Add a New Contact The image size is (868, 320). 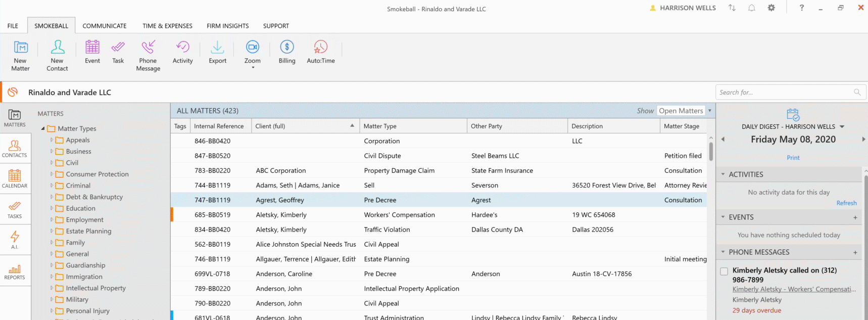(57, 56)
